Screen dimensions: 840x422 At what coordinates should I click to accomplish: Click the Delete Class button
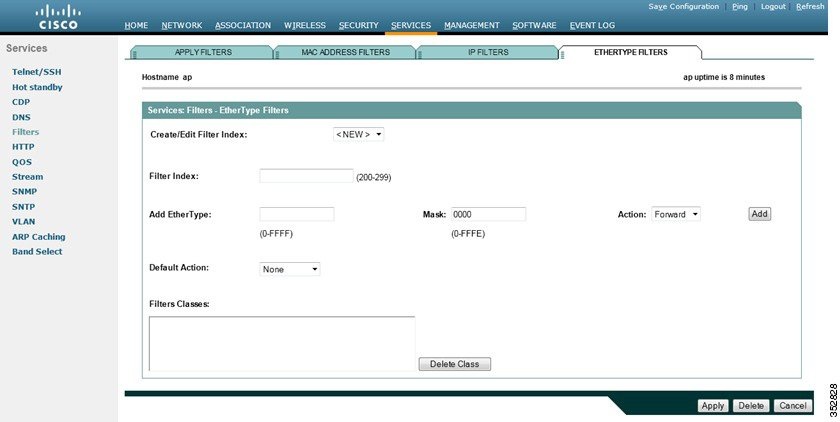pyautogui.click(x=454, y=364)
